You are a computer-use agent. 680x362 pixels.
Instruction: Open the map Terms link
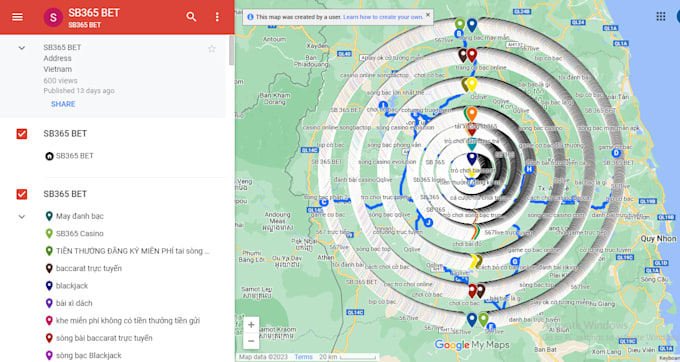tap(303, 357)
